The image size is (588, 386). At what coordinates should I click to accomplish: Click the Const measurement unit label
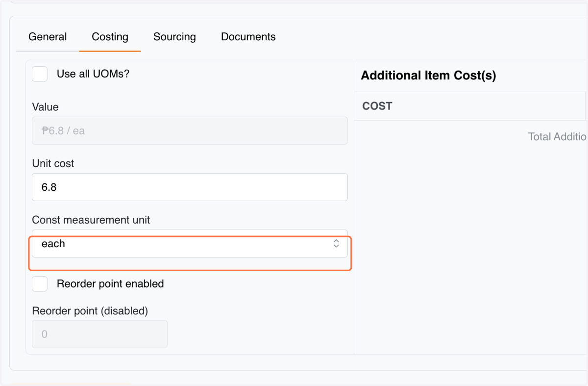[91, 220]
